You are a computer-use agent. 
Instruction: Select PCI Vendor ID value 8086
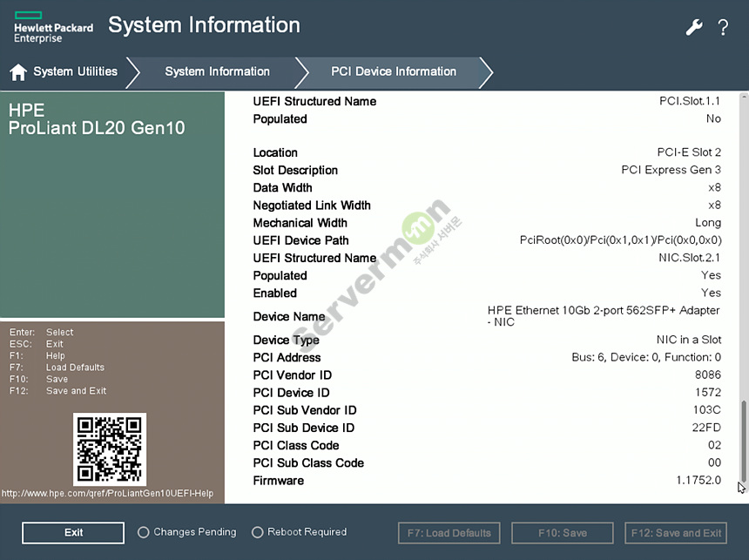[708, 374]
